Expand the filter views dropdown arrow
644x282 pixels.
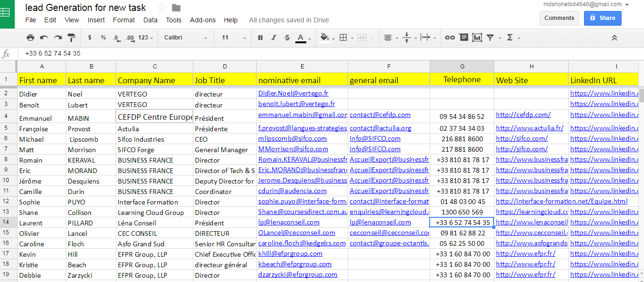[500, 38]
